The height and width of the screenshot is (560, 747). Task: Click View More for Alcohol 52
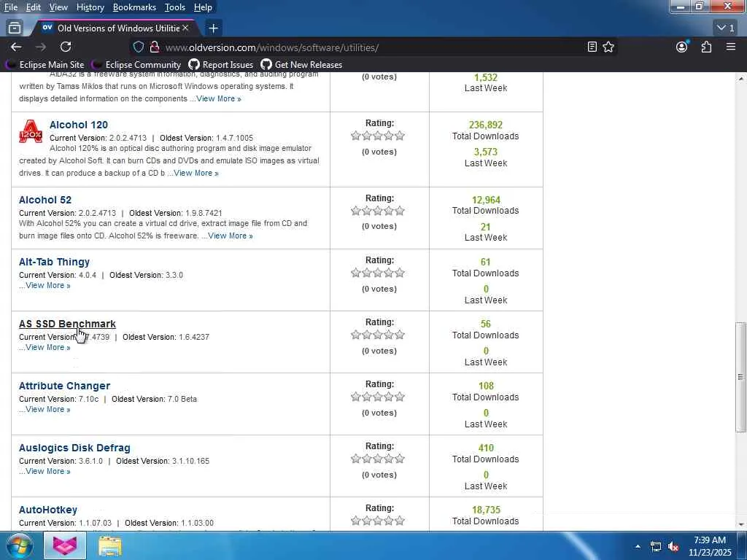click(231, 236)
